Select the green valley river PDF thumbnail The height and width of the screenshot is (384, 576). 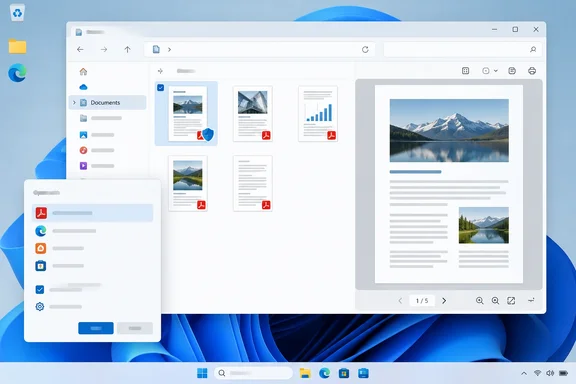[x=188, y=183]
